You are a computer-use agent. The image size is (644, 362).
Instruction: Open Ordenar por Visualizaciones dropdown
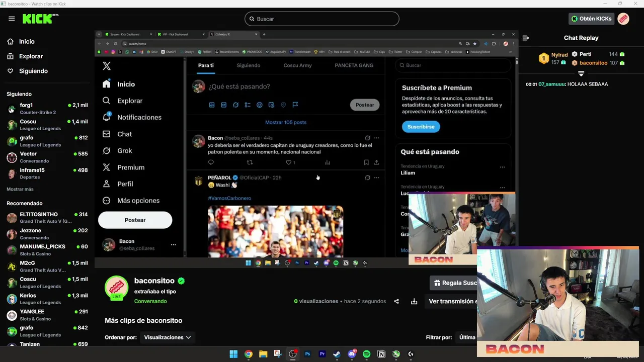click(x=168, y=337)
